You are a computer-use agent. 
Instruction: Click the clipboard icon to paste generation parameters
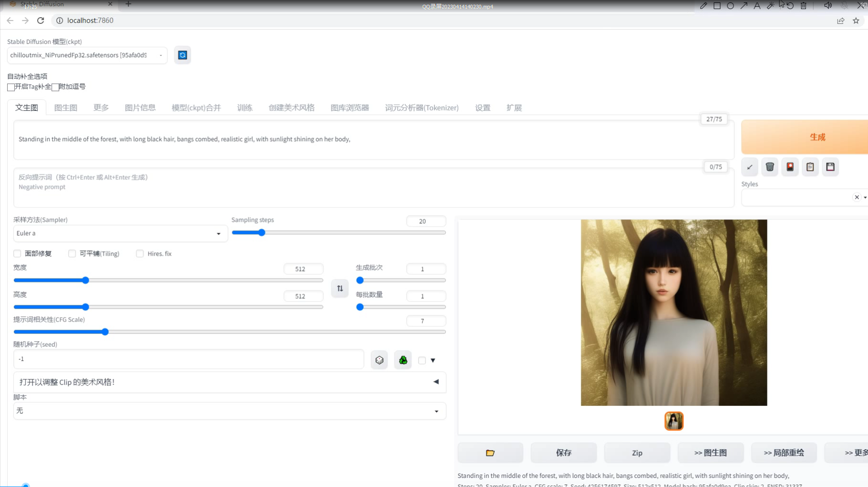810,167
